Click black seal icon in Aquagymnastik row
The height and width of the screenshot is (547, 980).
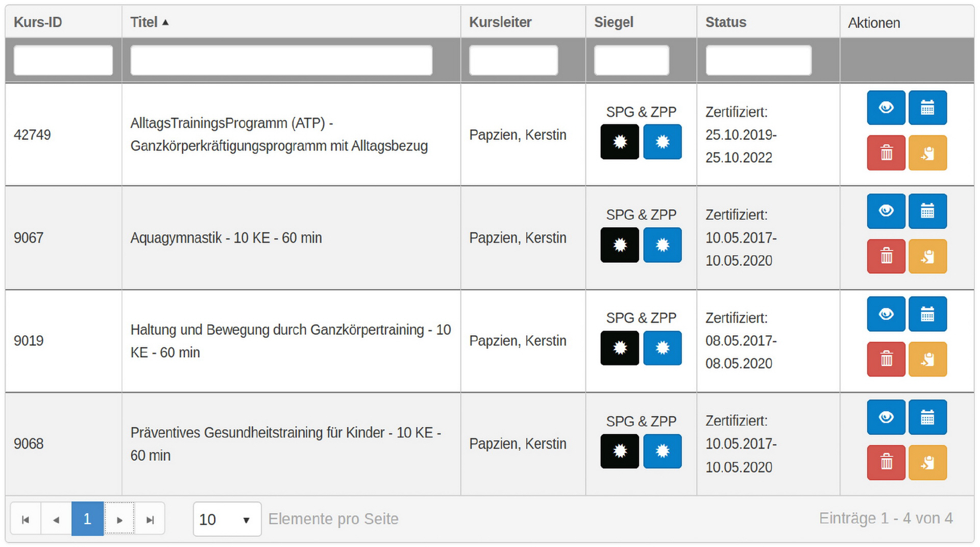pyautogui.click(x=620, y=245)
